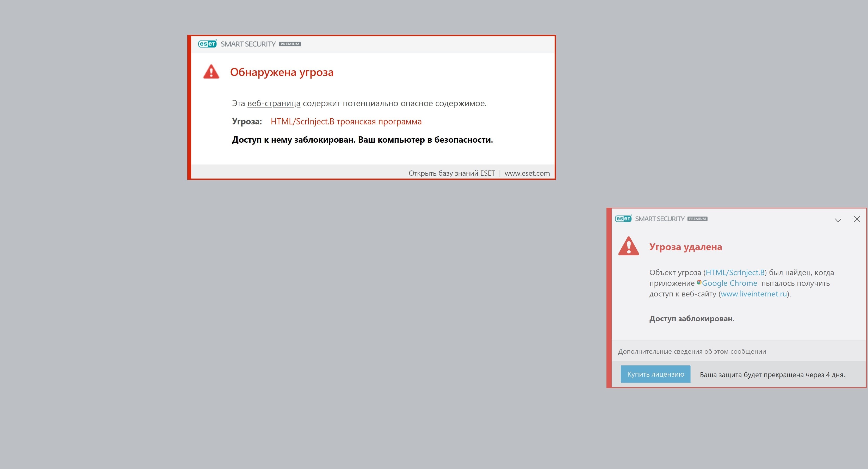Collapse the notification with the chevron arrow
The image size is (868, 469).
[x=838, y=220]
